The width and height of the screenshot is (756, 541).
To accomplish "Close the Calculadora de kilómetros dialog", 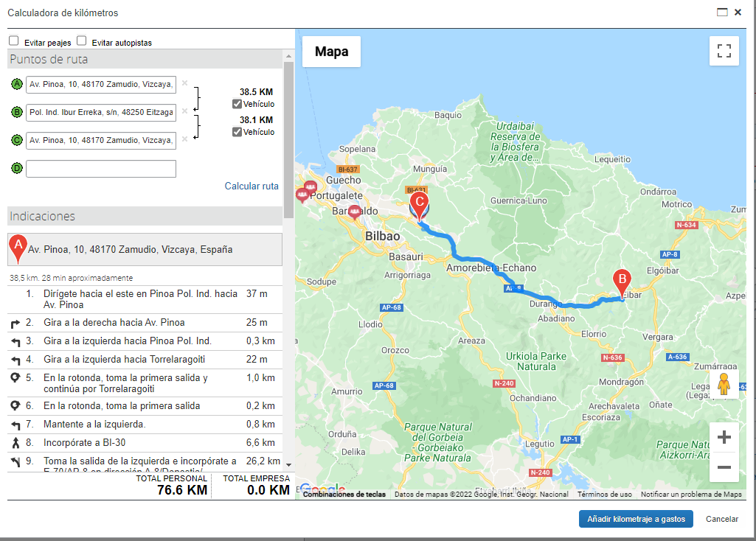I will pyautogui.click(x=738, y=13).
